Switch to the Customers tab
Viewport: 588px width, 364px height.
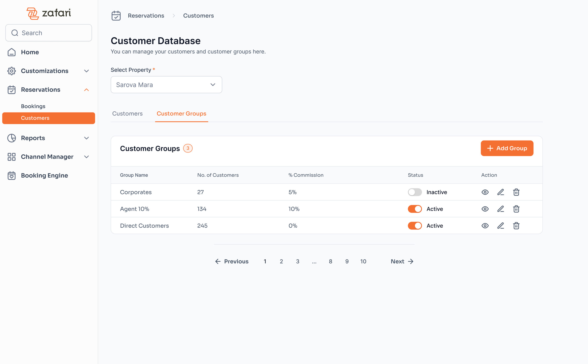click(x=127, y=113)
